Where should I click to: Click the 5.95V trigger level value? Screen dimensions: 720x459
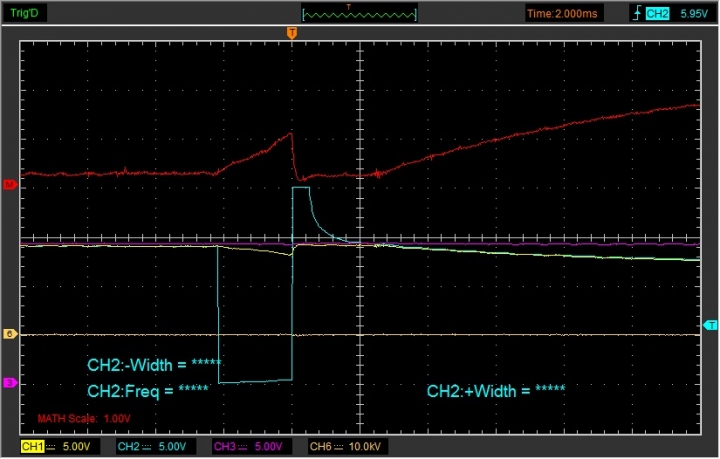tap(694, 14)
